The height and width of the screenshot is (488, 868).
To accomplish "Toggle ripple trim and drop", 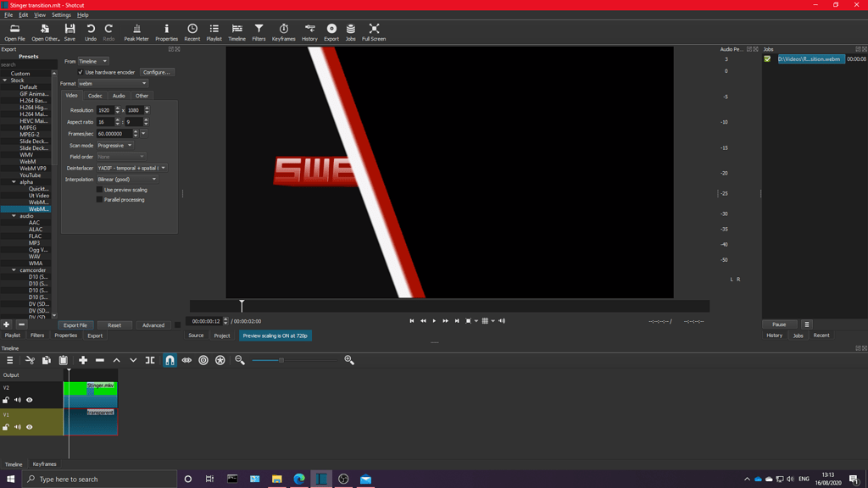I will [x=203, y=360].
